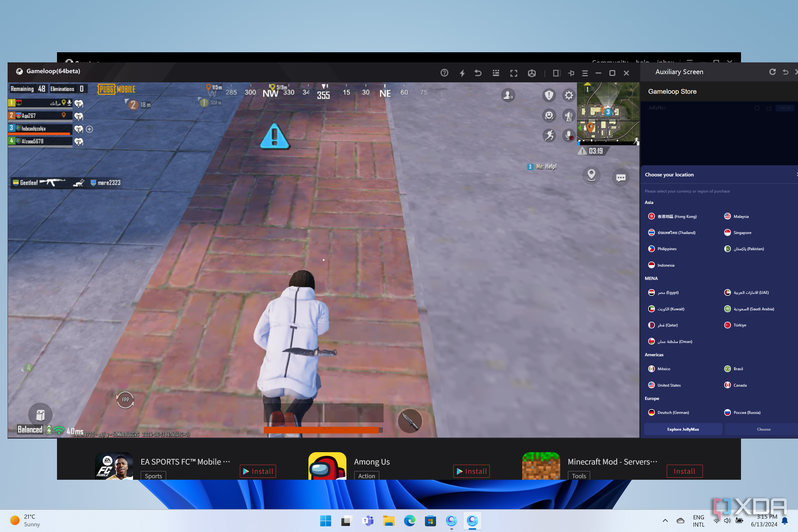Image resolution: width=798 pixels, height=532 pixels.
Task: Select Egypt under MENA
Action: pyautogui.click(x=663, y=293)
